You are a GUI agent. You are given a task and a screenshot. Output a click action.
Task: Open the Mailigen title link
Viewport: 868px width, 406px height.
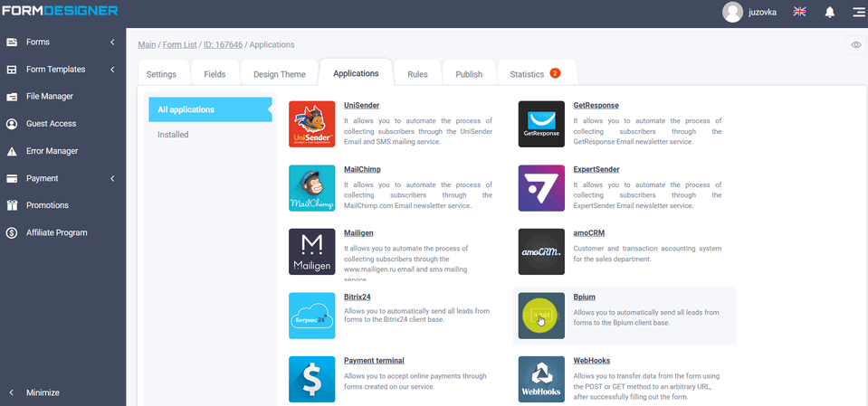point(358,232)
